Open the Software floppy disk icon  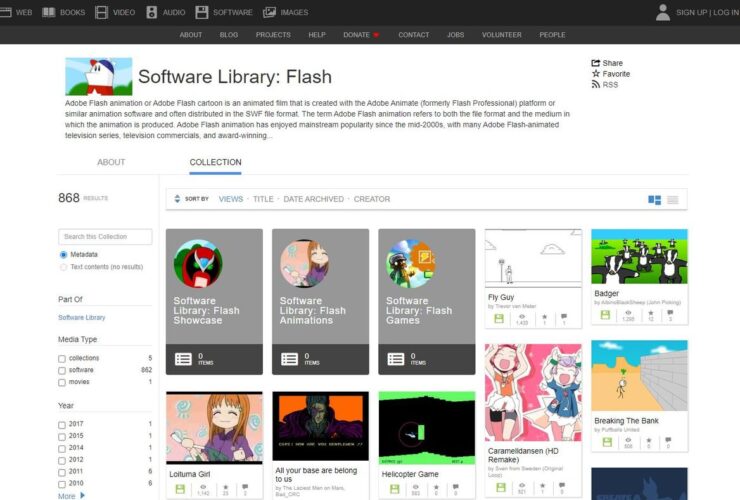pyautogui.click(x=202, y=12)
